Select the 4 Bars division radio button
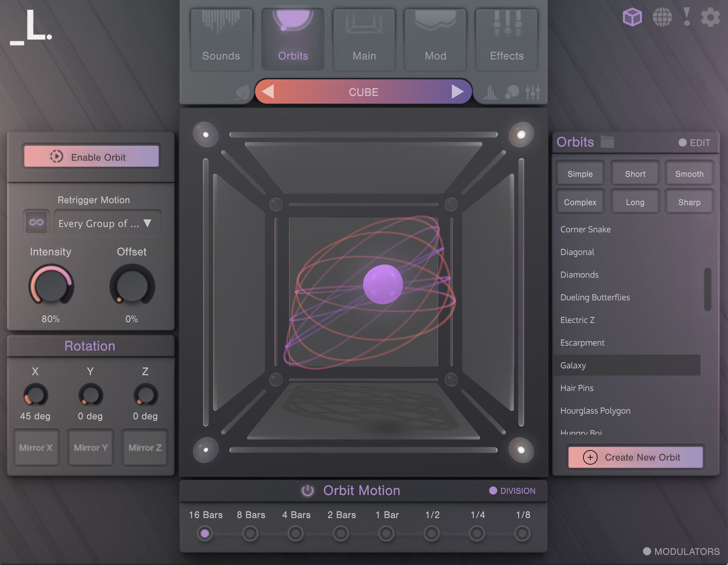Viewport: 728px width, 565px height. tap(296, 533)
